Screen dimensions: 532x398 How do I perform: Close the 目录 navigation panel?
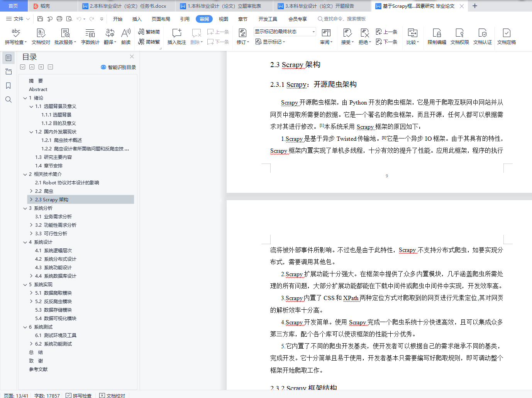coord(132,57)
